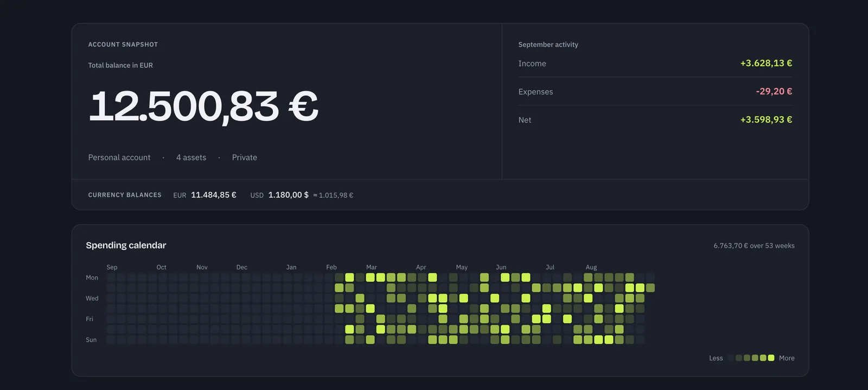Click the Income row label
Image resolution: width=868 pixels, height=390 pixels.
click(532, 63)
